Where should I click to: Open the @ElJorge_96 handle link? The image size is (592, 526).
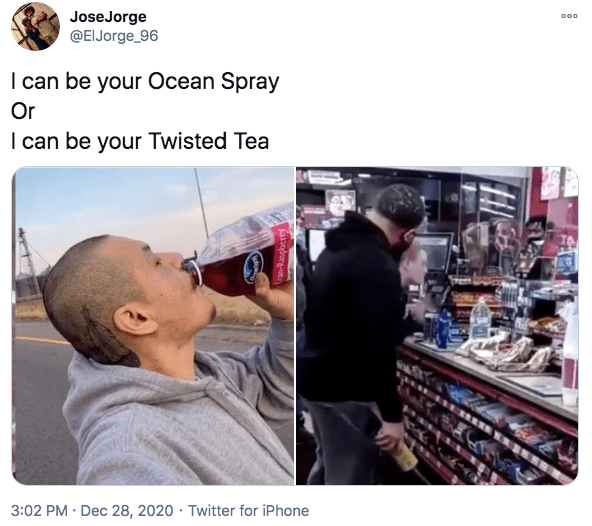pos(114,36)
